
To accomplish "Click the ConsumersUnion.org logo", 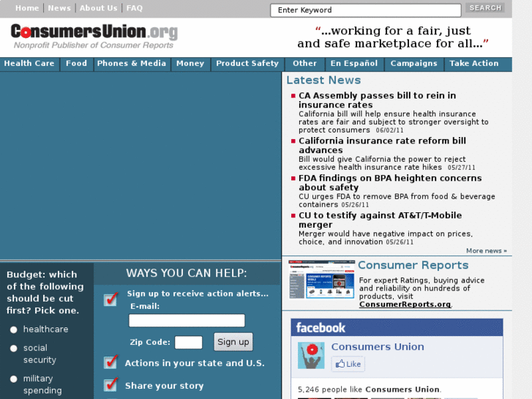I will (94, 36).
